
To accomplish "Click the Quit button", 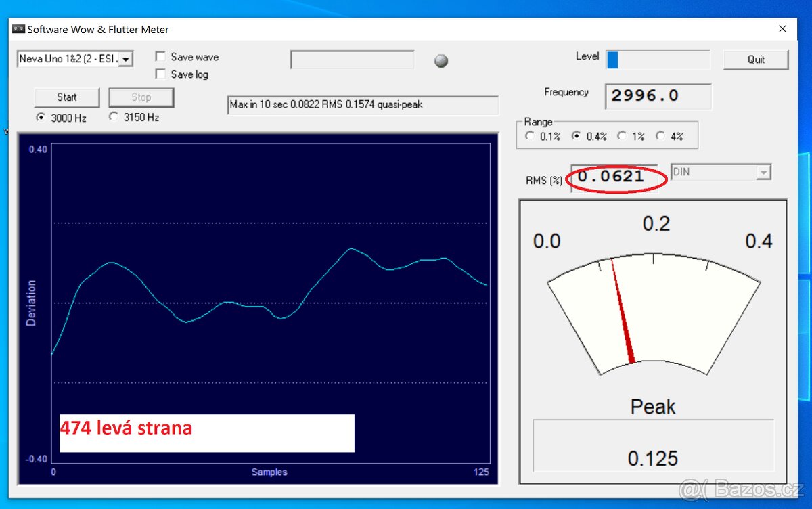I will [755, 60].
